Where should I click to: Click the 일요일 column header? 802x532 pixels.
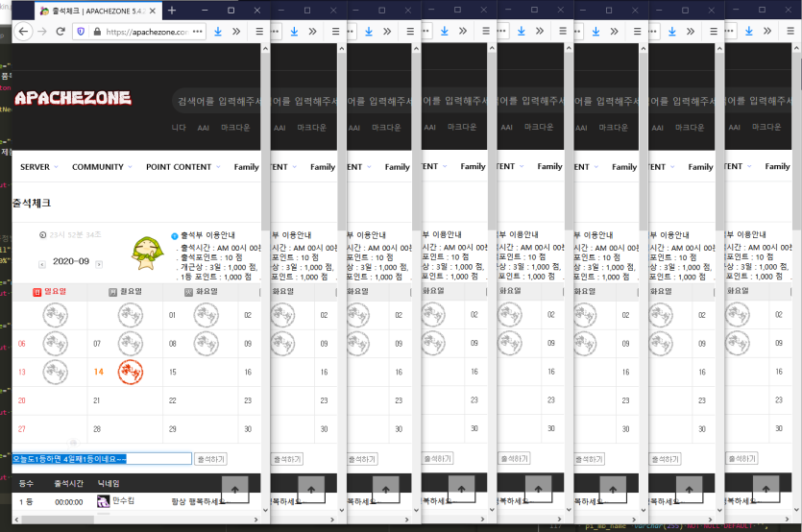pos(50,292)
